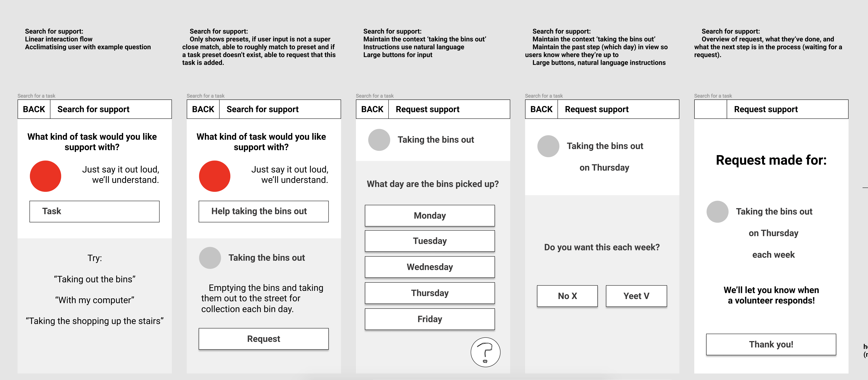Tap the red microphone icon on first screen
868x380 pixels.
[x=45, y=176]
